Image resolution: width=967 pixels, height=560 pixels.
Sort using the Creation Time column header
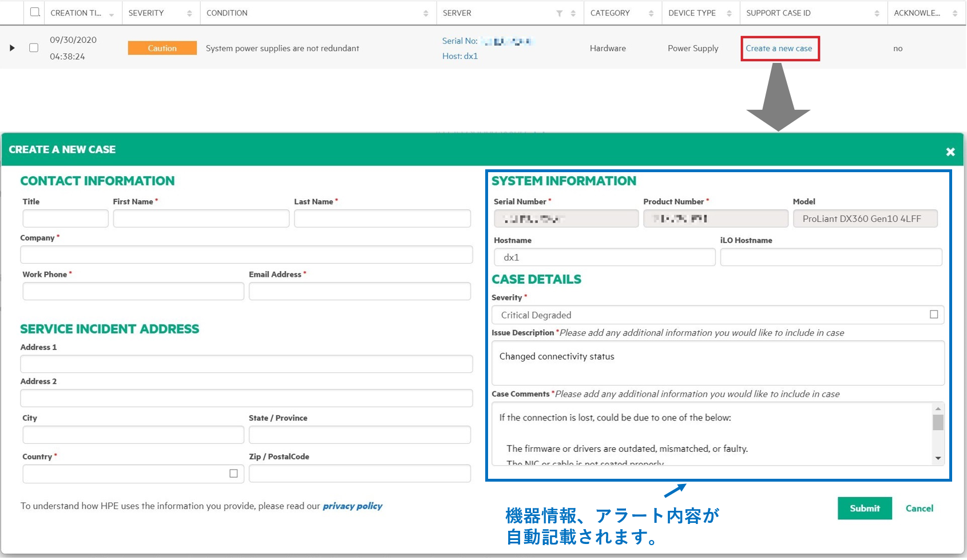coord(76,13)
